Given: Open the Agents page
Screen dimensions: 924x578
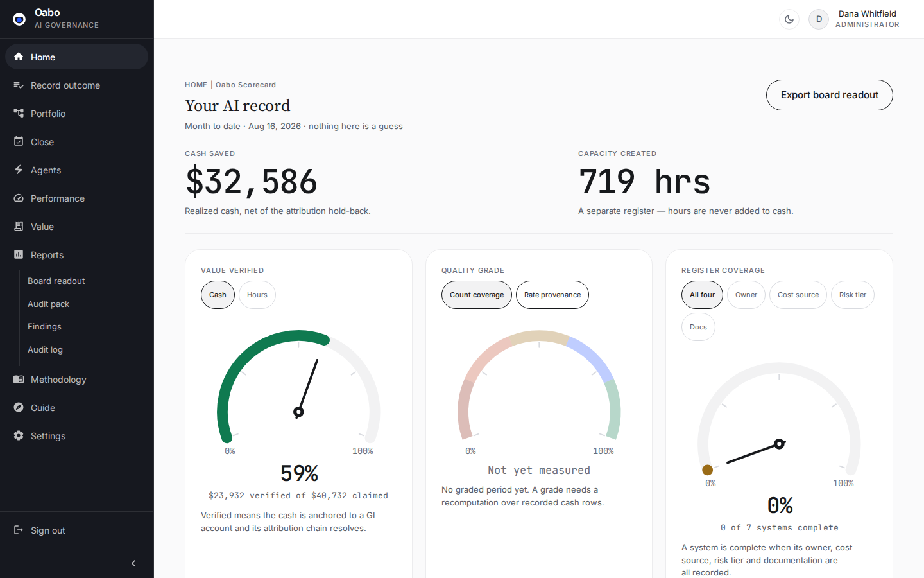Looking at the screenshot, I should pyautogui.click(x=76, y=170).
